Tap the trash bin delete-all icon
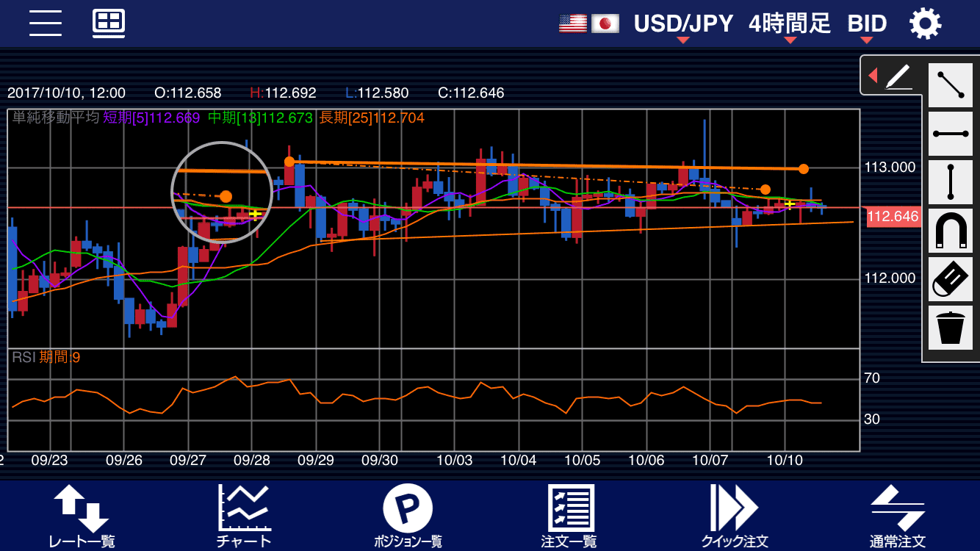The width and height of the screenshot is (980, 551). [x=951, y=328]
